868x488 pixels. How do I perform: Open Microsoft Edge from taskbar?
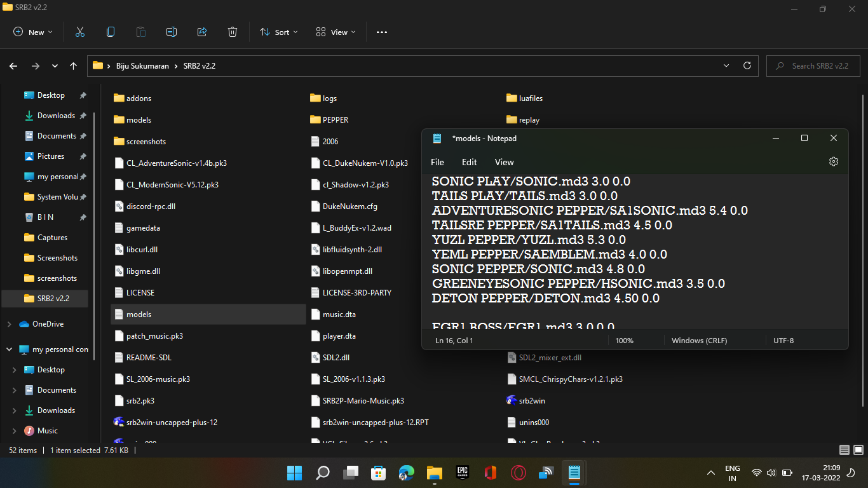(407, 473)
